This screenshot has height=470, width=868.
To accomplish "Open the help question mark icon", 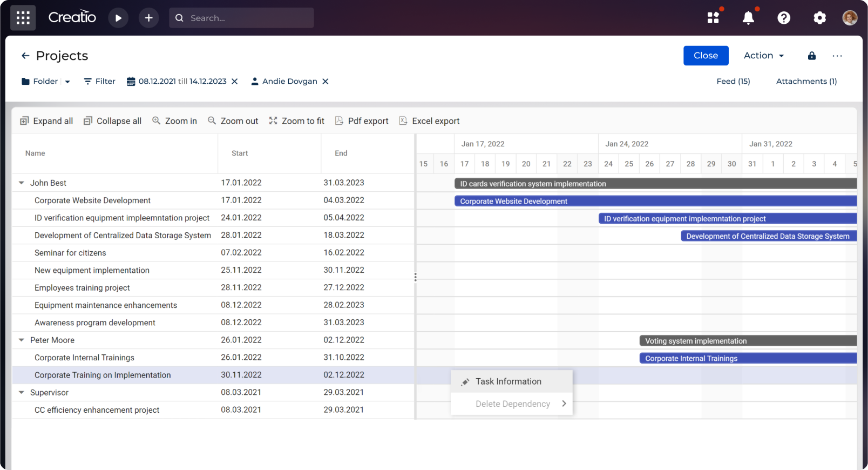I will [783, 18].
